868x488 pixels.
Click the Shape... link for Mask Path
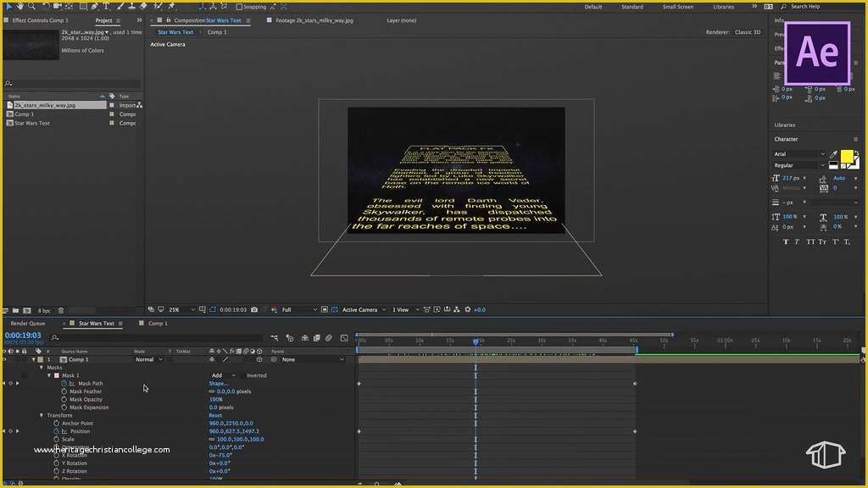coord(218,384)
